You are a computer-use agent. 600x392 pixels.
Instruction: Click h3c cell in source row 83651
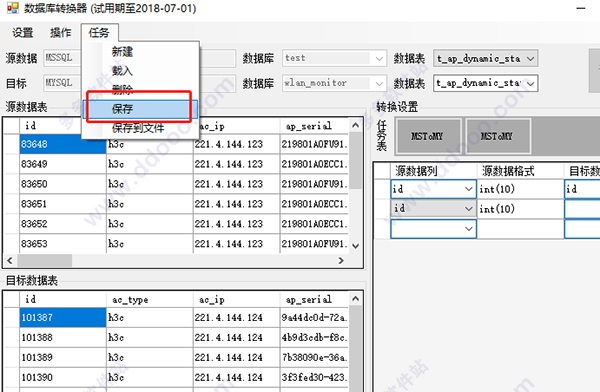click(x=150, y=204)
